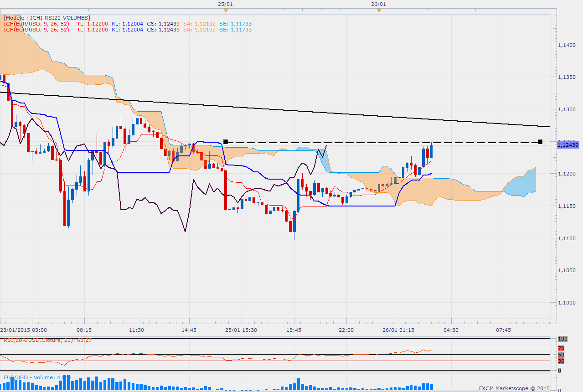The width and height of the screenshot is (583, 392).
Task: Select the right square handle of dashed line
Action: pos(540,142)
